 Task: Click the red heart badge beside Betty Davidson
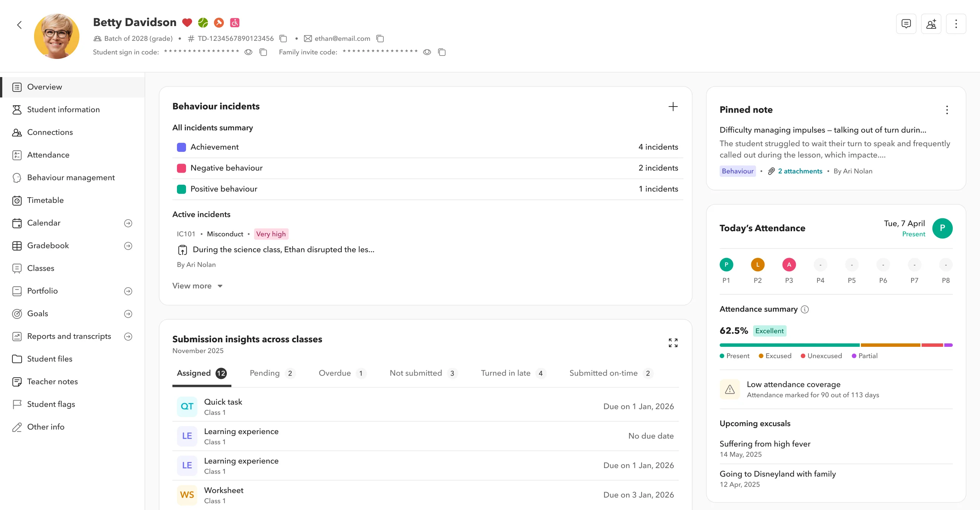coord(187,22)
